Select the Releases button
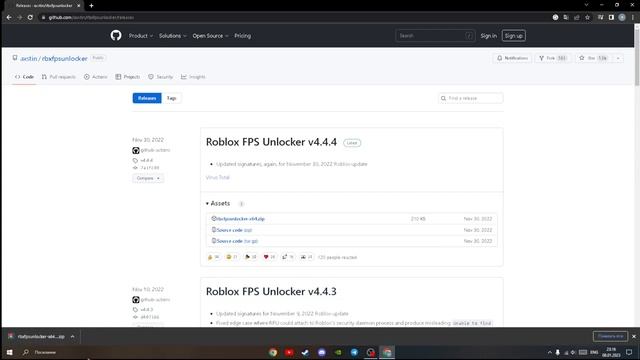This screenshot has height=360, width=640. click(x=147, y=98)
